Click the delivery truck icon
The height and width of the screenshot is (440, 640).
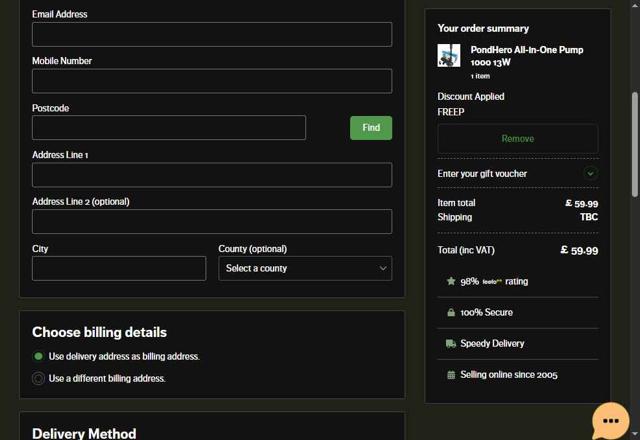(451, 343)
